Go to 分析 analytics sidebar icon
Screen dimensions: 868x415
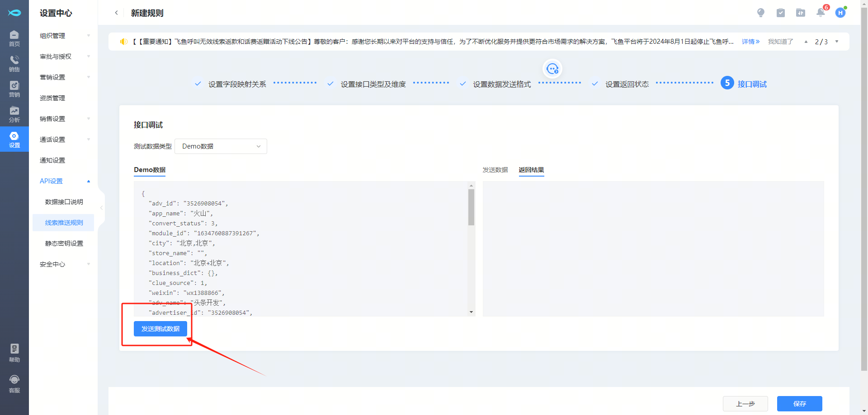[14, 114]
